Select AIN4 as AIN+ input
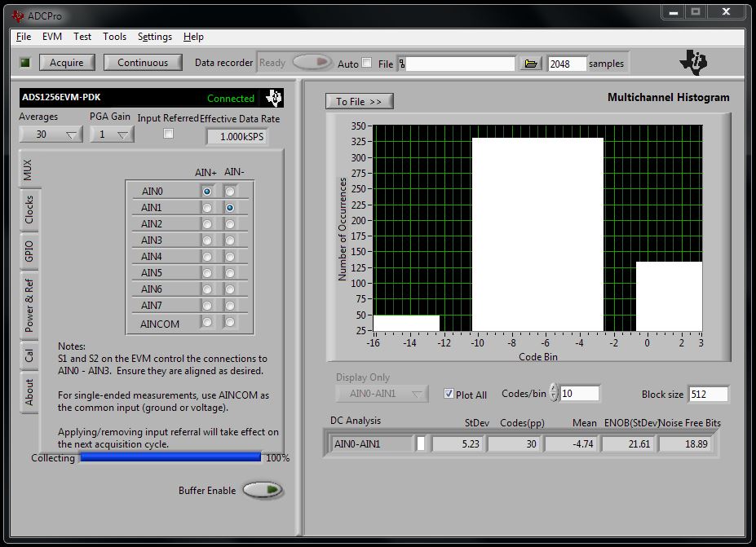756x547 pixels. [x=207, y=257]
